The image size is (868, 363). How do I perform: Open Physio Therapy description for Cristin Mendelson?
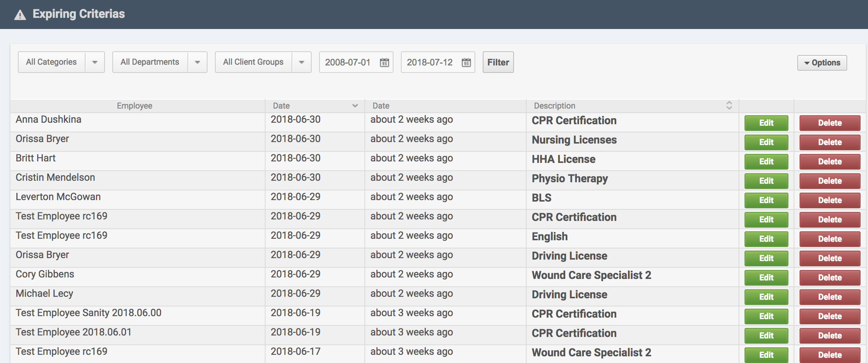[x=569, y=179]
